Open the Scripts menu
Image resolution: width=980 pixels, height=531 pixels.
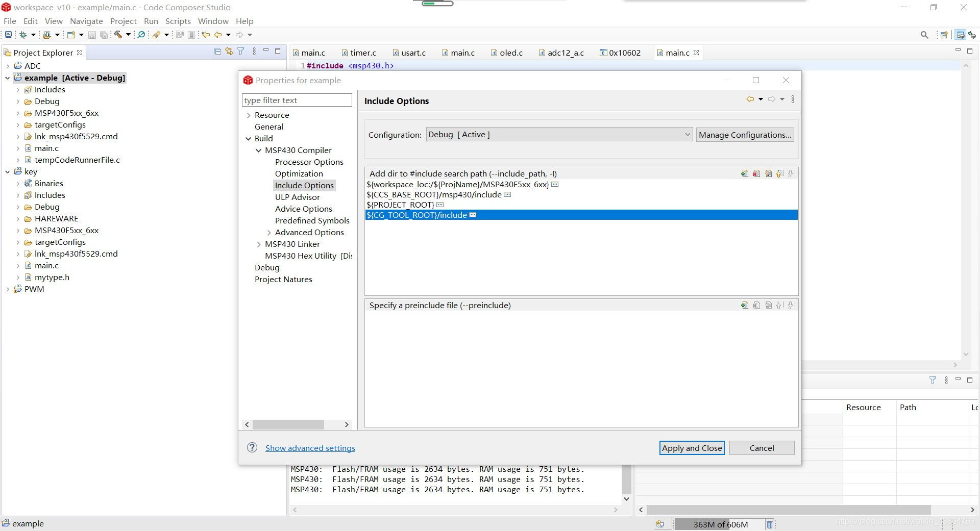click(178, 21)
